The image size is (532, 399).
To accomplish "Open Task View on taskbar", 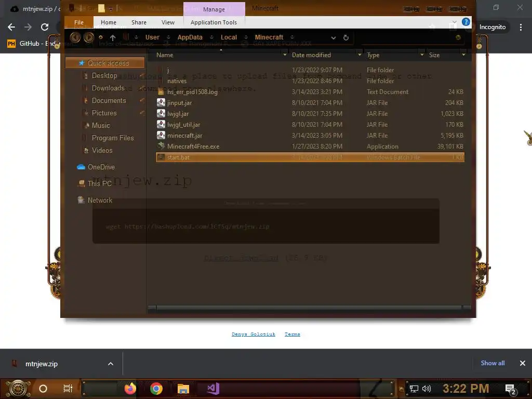I will [x=68, y=389].
